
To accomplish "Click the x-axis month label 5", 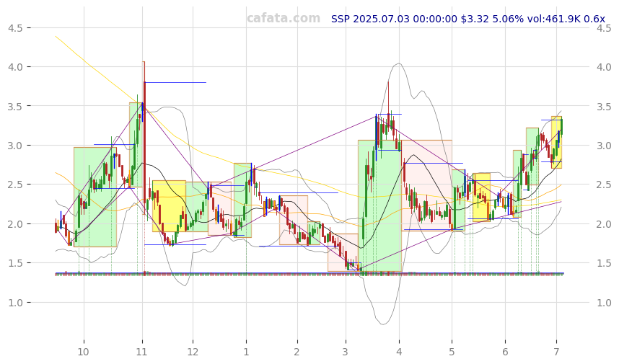I will click(x=452, y=352).
